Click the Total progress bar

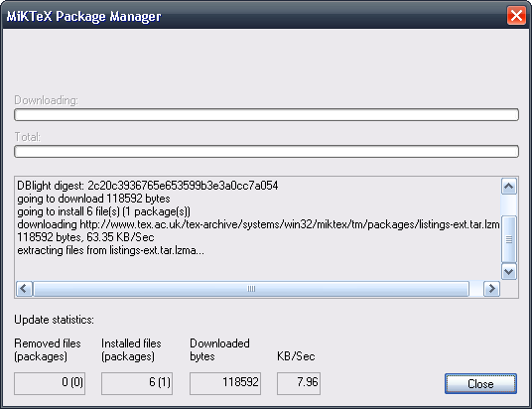(266, 151)
